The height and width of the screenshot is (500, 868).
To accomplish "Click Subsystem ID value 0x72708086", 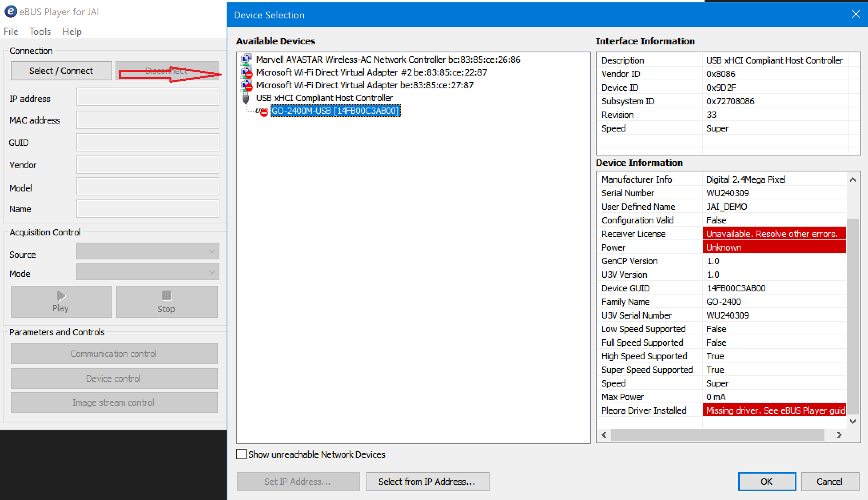I will [x=730, y=101].
